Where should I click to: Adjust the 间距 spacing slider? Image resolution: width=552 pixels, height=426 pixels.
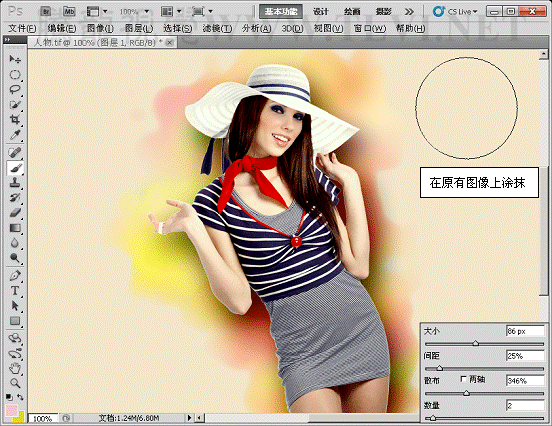[x=439, y=368]
